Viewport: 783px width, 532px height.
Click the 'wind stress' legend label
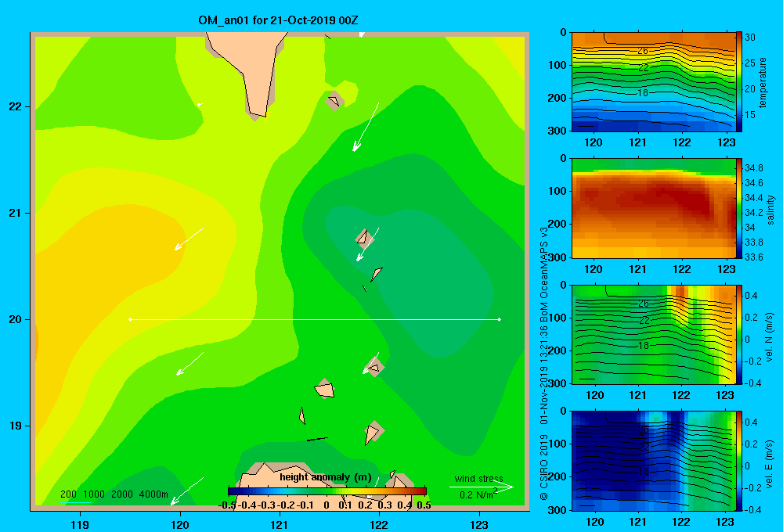(x=478, y=478)
